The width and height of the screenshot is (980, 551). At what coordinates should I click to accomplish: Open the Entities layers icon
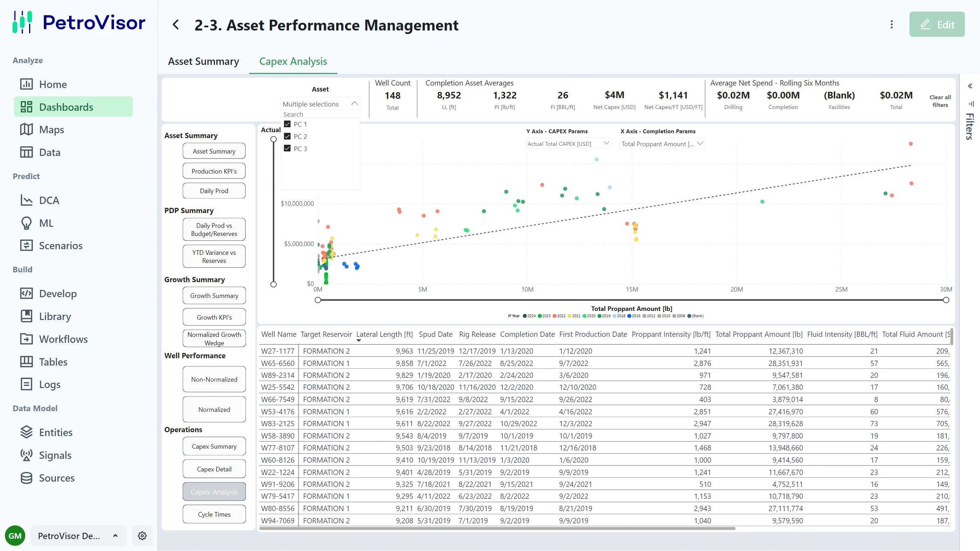26,433
